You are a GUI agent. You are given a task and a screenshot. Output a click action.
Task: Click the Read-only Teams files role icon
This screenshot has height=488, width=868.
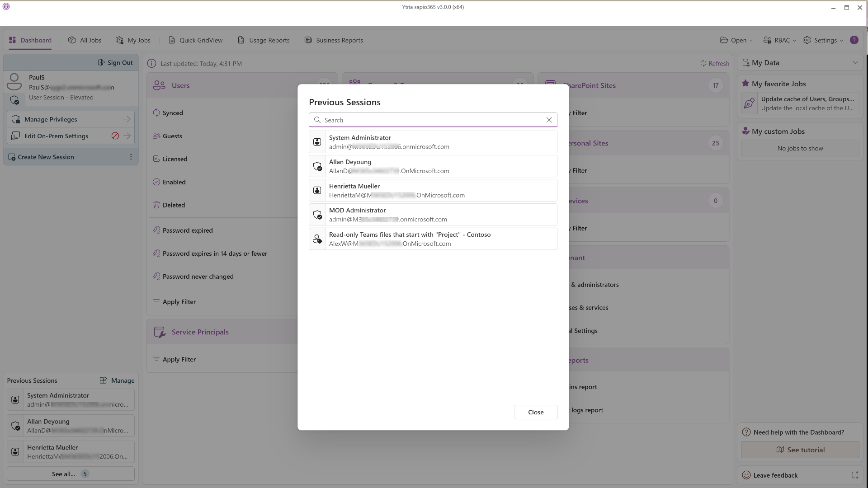[x=317, y=239]
